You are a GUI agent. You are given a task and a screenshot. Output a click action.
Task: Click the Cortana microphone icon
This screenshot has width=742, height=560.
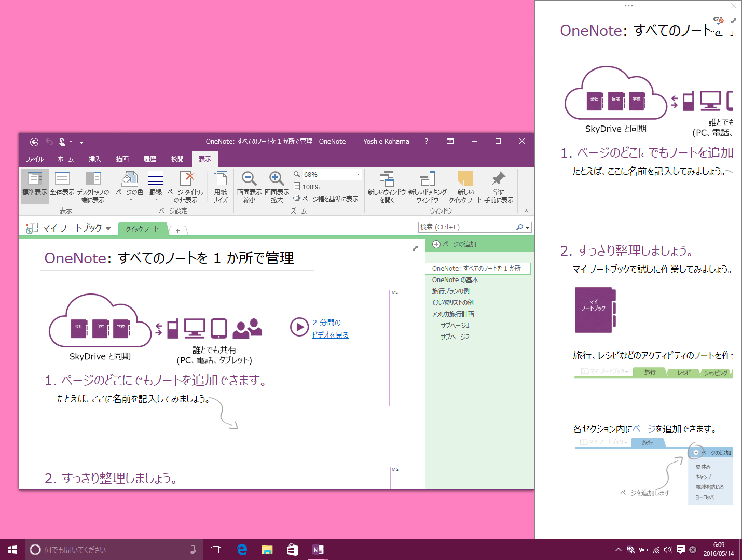pos(193,550)
